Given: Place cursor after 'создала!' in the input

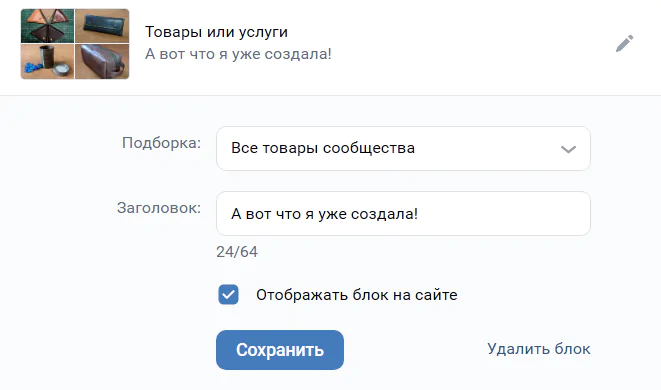Looking at the screenshot, I should tap(419, 214).
